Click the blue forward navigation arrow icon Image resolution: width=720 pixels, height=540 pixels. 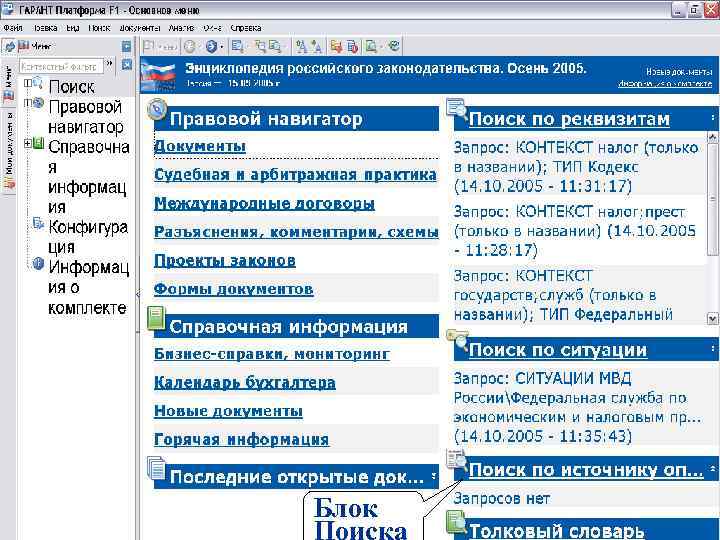tap(211, 46)
